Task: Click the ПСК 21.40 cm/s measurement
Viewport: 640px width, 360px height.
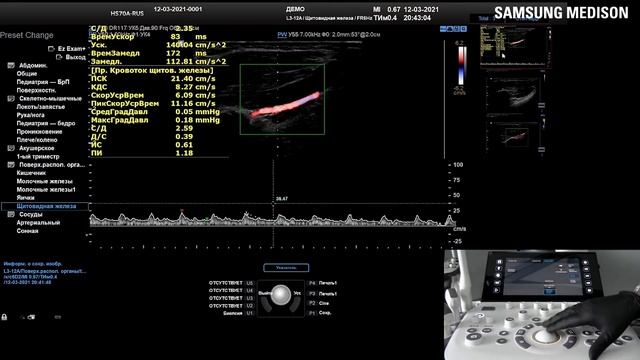Action: pos(153,79)
